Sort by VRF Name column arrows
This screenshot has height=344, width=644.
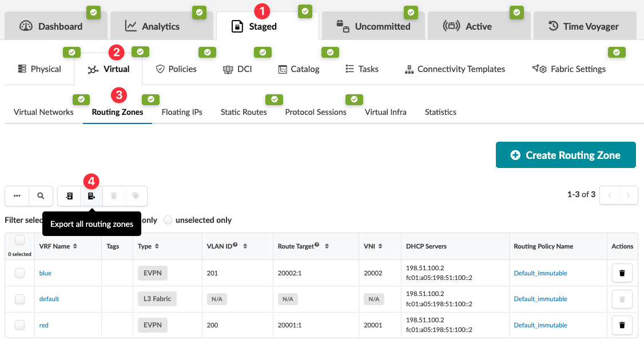pyautogui.click(x=75, y=246)
